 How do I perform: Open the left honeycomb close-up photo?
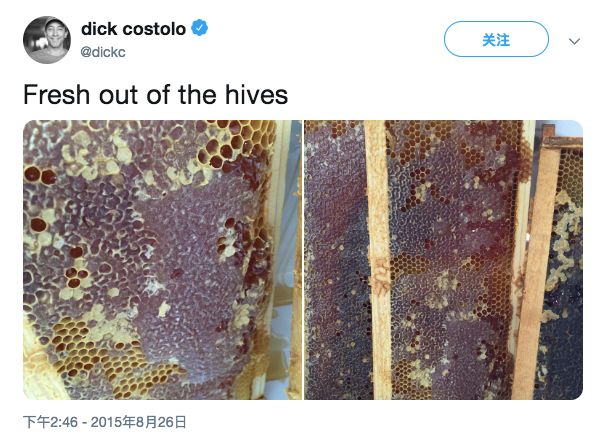pos(162,260)
